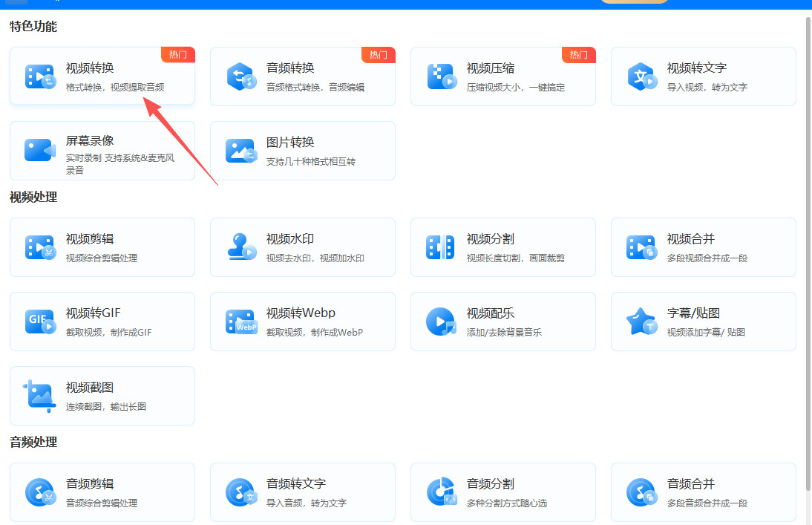Choose the 音频剪辑 card
The height and width of the screenshot is (525, 812).
[102, 492]
